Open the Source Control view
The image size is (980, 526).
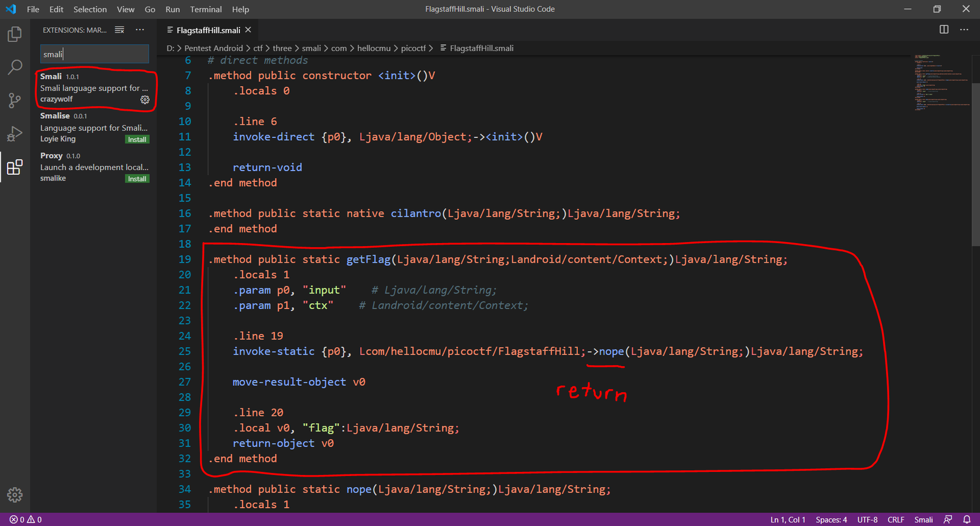(15, 100)
